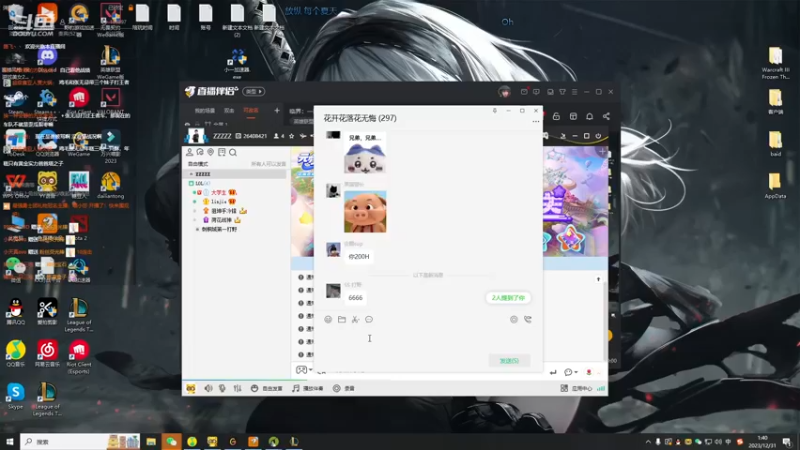
Task: Add a new tab with the plus button
Action: click(x=277, y=110)
